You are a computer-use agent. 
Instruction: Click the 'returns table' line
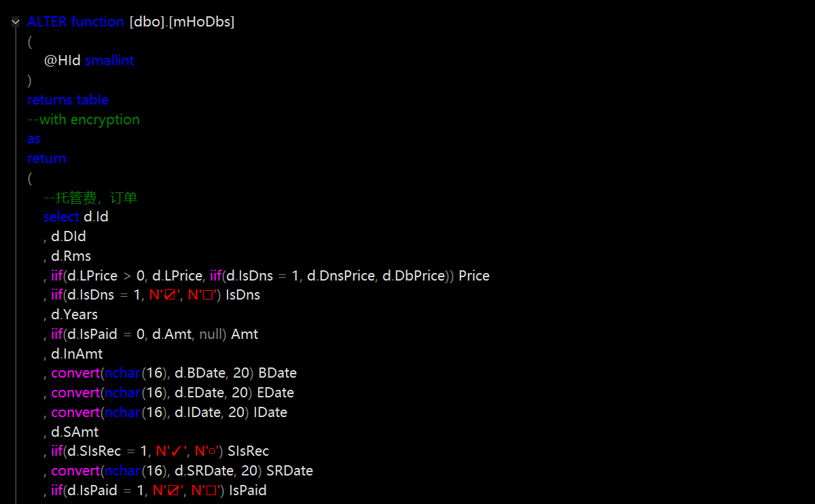[x=67, y=100]
